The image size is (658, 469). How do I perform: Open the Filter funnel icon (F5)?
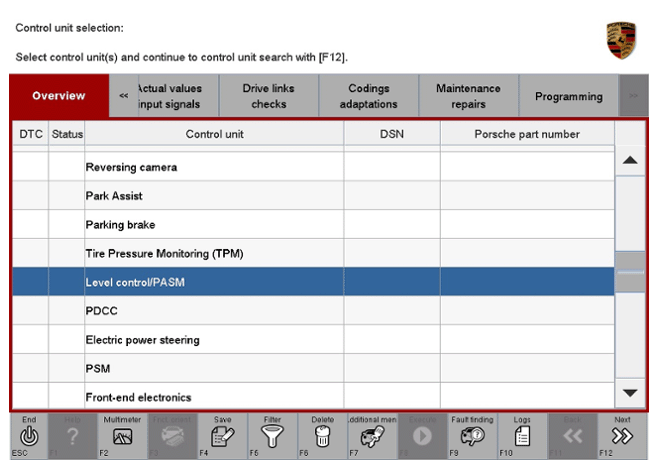click(x=272, y=436)
